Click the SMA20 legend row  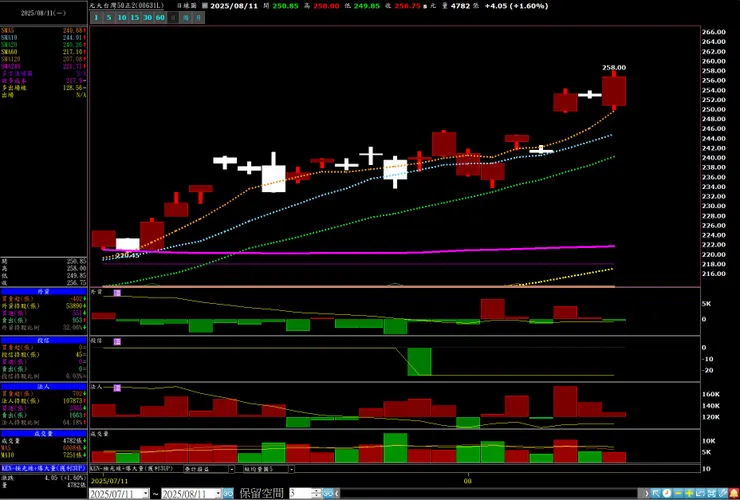pyautogui.click(x=43, y=45)
